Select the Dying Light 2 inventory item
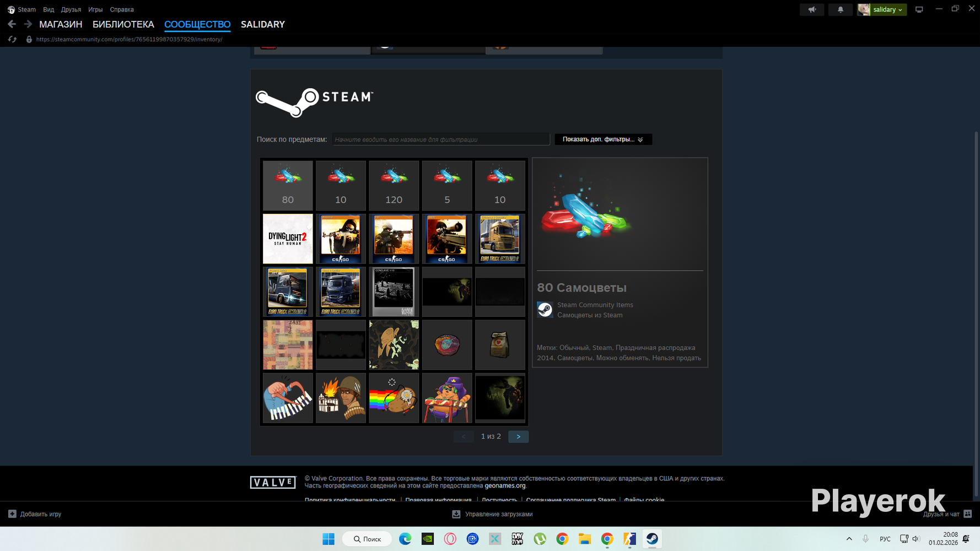 (x=288, y=239)
